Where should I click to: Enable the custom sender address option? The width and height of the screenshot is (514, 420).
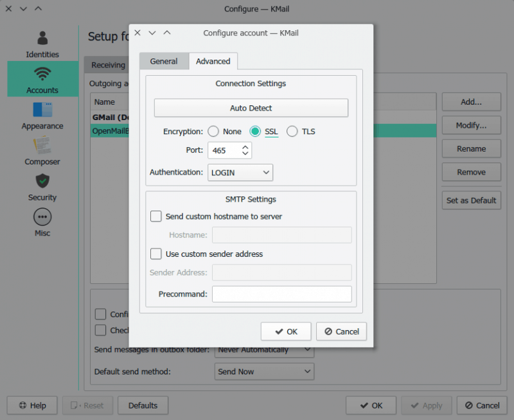tap(156, 254)
